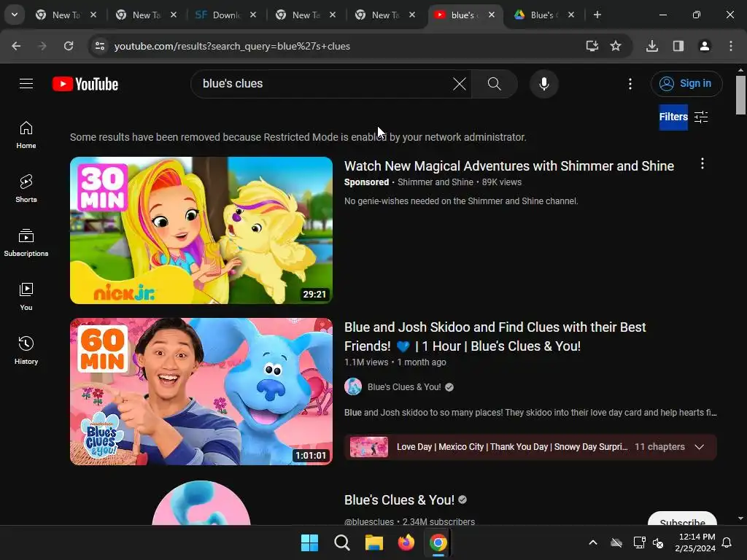Click the '1.1M views' text
This screenshot has height=560, width=747.
tap(366, 362)
